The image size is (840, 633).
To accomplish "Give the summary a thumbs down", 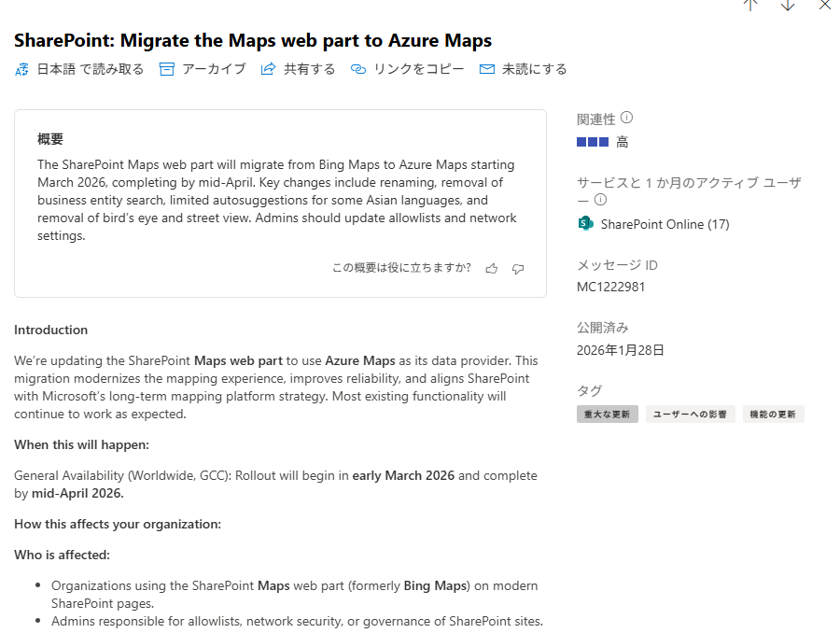I will pyautogui.click(x=518, y=269).
